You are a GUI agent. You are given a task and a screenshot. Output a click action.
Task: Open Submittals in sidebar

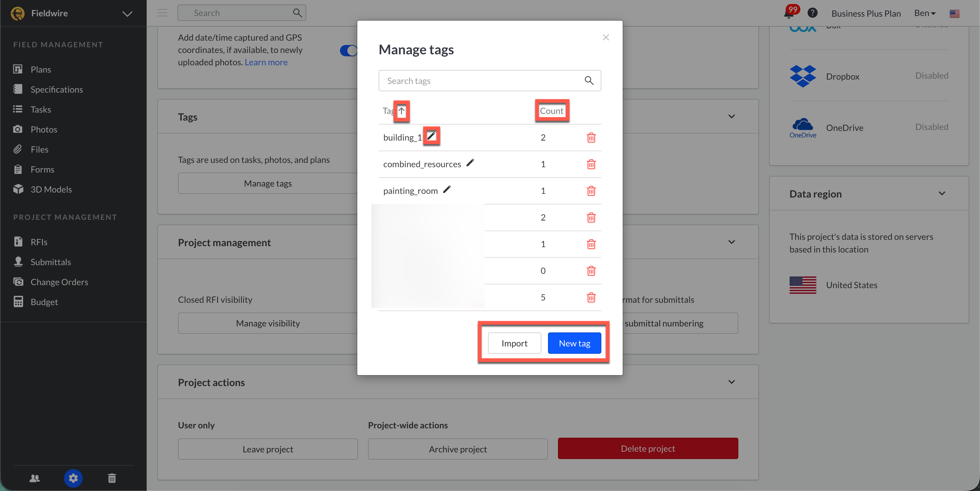point(51,262)
